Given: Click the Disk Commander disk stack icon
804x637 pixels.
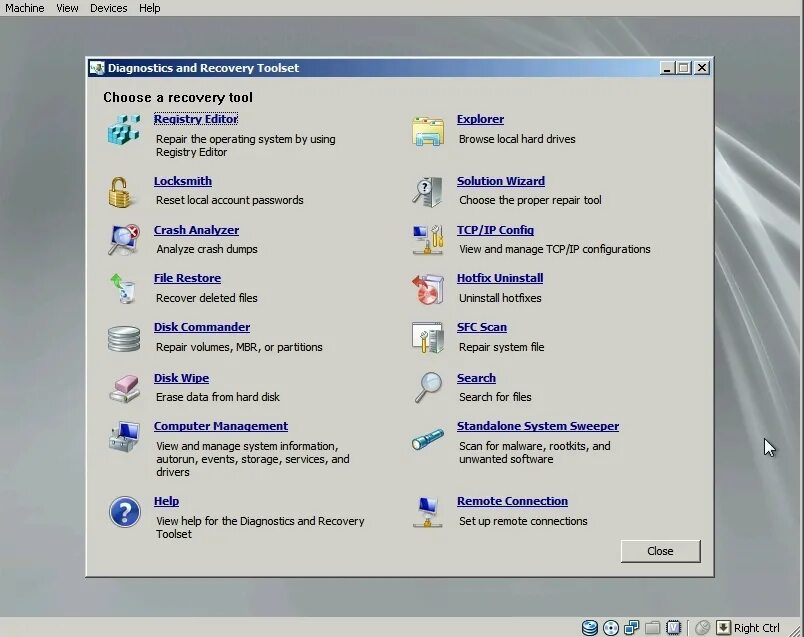Looking at the screenshot, I should click(x=124, y=339).
